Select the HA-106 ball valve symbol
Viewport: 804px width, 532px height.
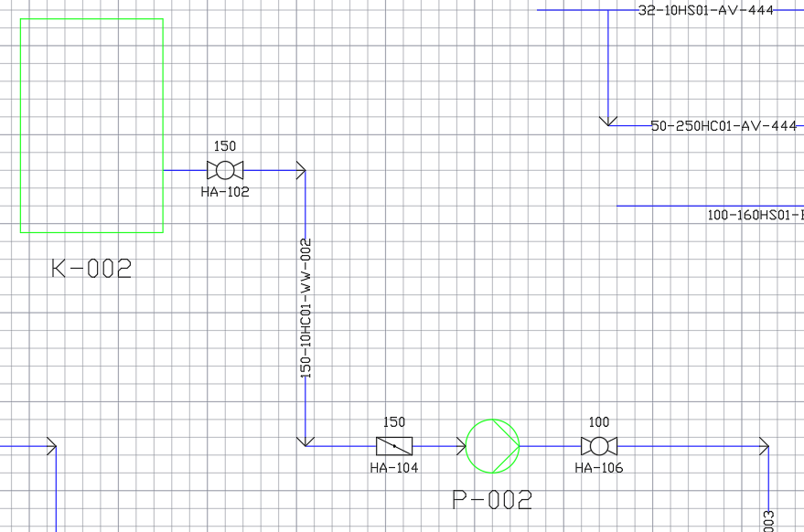coord(599,446)
